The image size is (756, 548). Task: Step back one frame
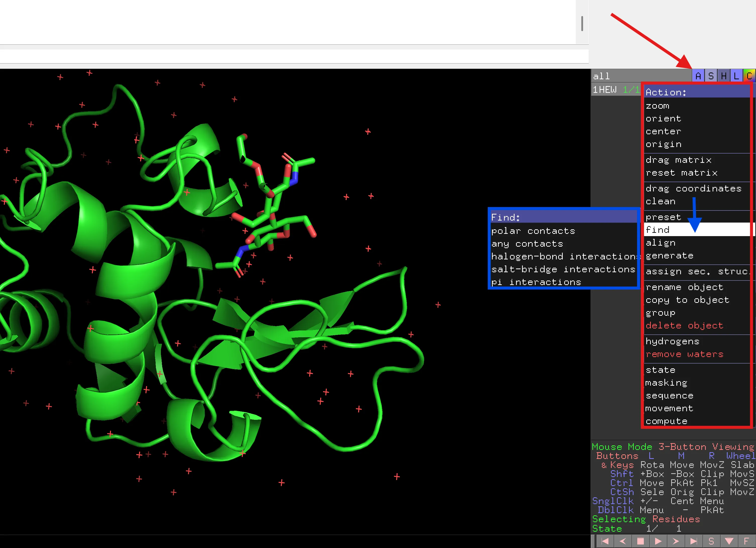(623, 541)
